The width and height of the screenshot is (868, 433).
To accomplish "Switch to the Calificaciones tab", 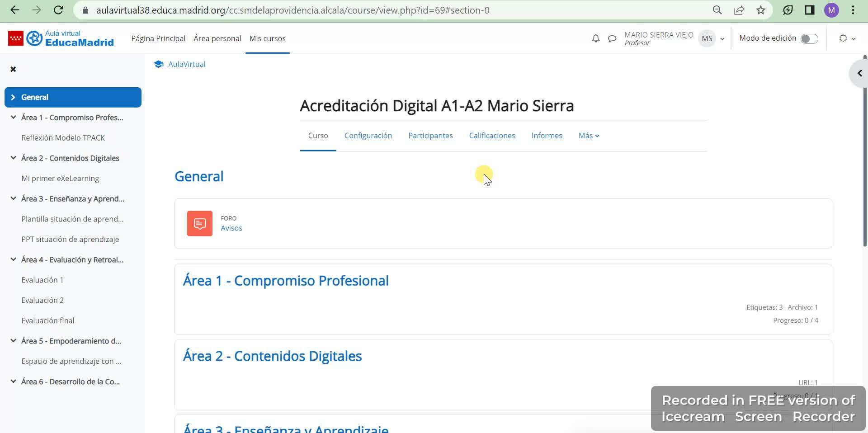I will (492, 136).
